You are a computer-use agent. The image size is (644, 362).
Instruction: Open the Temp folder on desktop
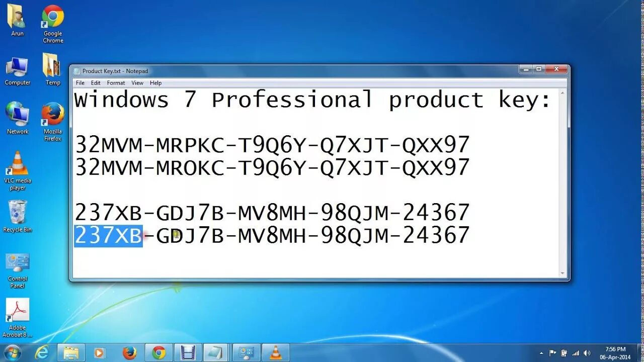click(x=53, y=69)
